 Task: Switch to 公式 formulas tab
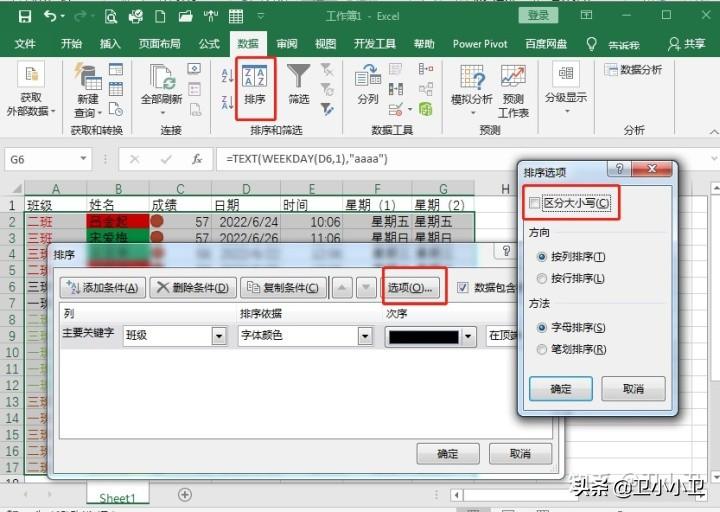(x=209, y=44)
